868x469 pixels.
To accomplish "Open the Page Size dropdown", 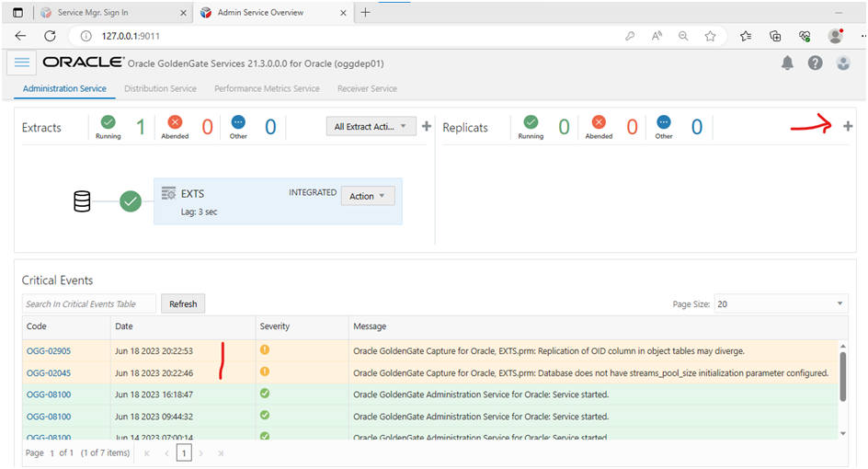I will pyautogui.click(x=781, y=304).
